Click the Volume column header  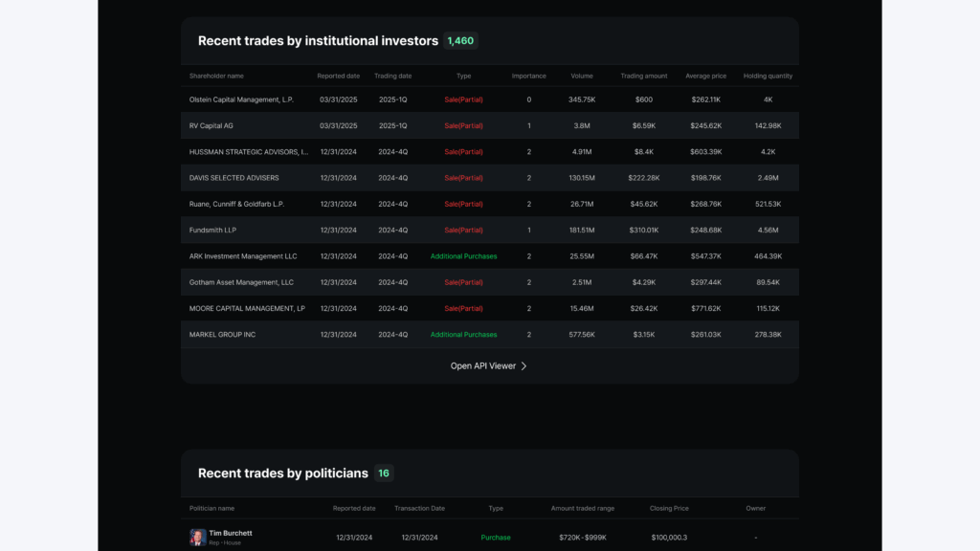tap(582, 76)
